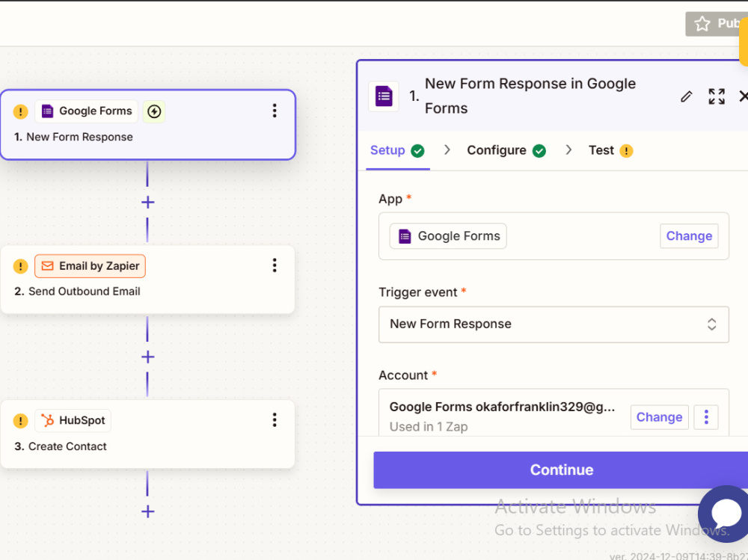Click the panel title 'New Form Response in Google Forms'
The height and width of the screenshot is (560, 748).
click(530, 96)
